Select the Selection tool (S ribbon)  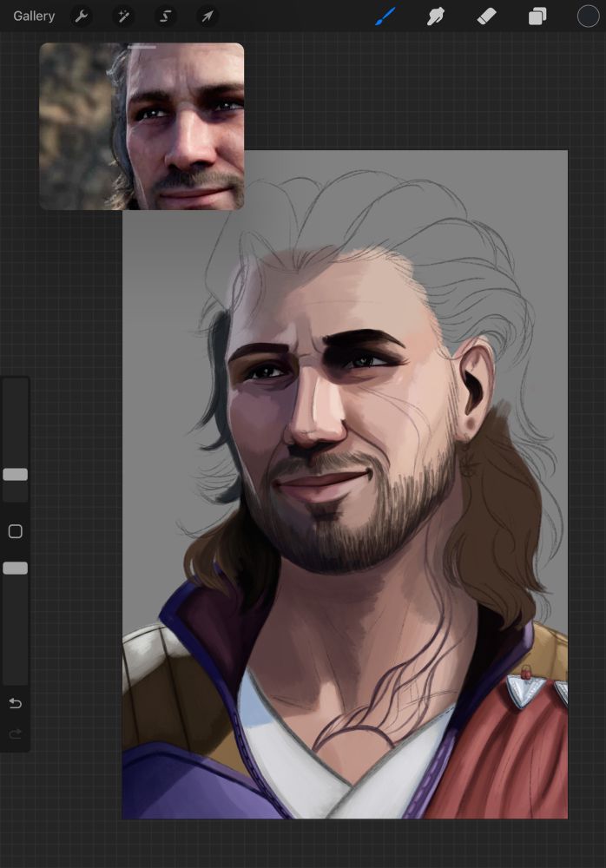tap(165, 16)
